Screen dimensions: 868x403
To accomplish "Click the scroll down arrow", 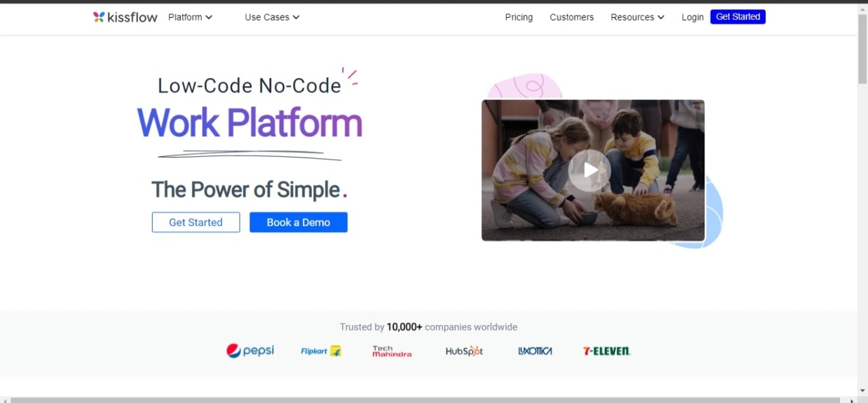I will click(x=863, y=391).
